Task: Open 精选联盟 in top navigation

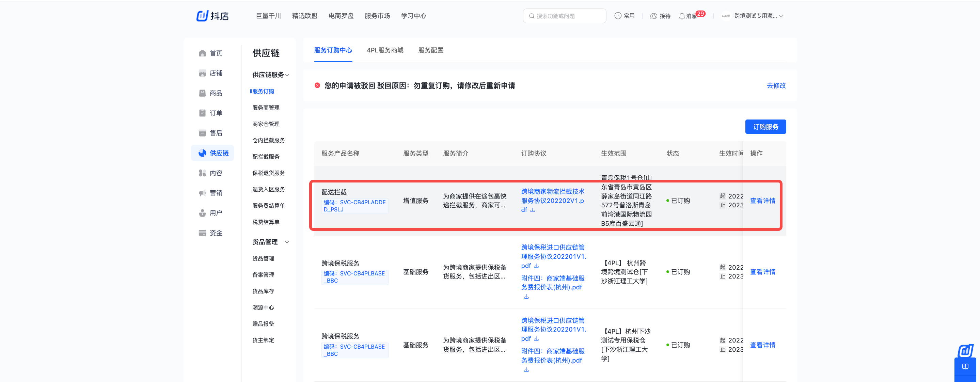Action: (304, 16)
